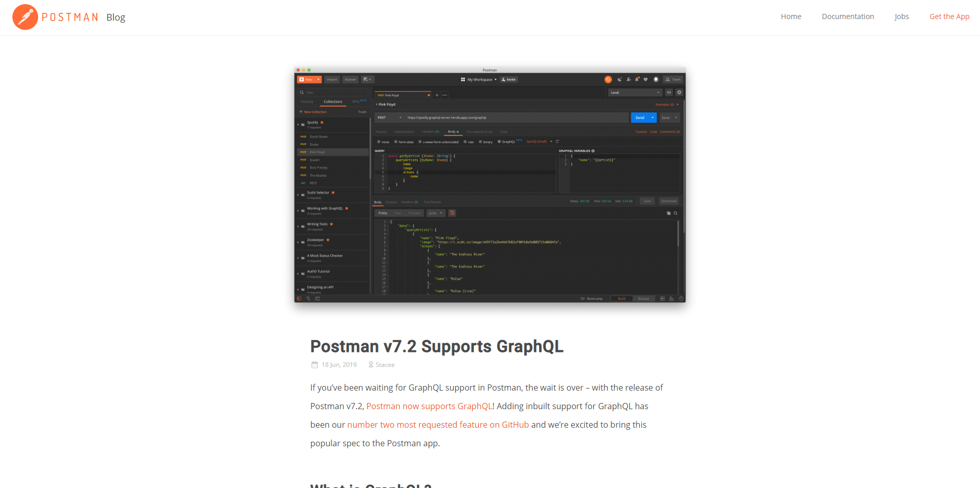Screen dimensions: 980x488
Task: Click the blue Send button
Action: pos(640,117)
